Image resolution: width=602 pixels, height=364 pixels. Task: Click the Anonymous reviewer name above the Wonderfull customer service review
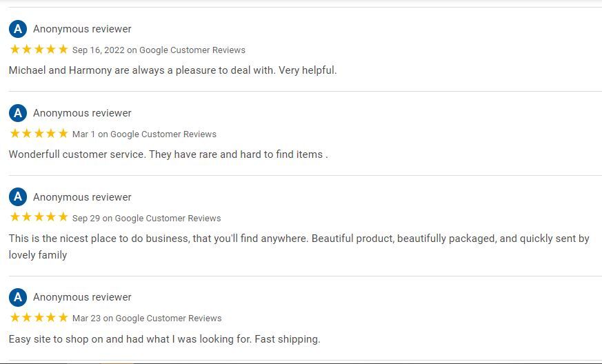82,113
